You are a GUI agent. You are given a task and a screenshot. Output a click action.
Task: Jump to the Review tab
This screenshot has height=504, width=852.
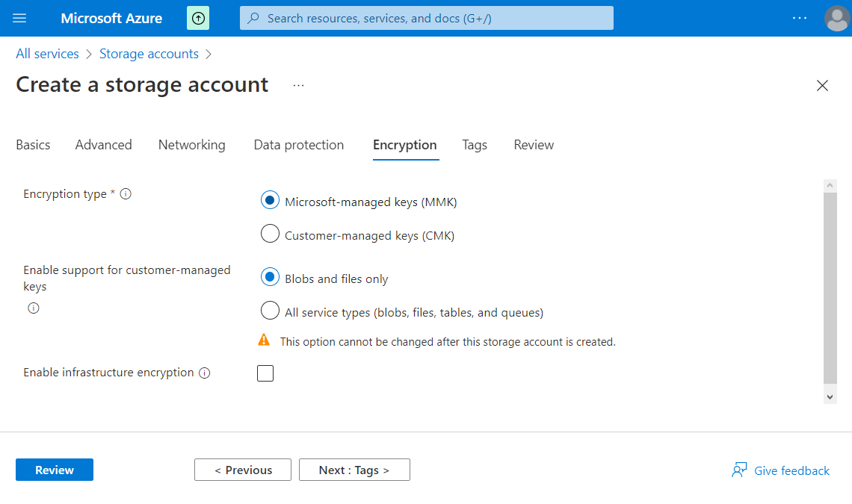click(x=534, y=145)
